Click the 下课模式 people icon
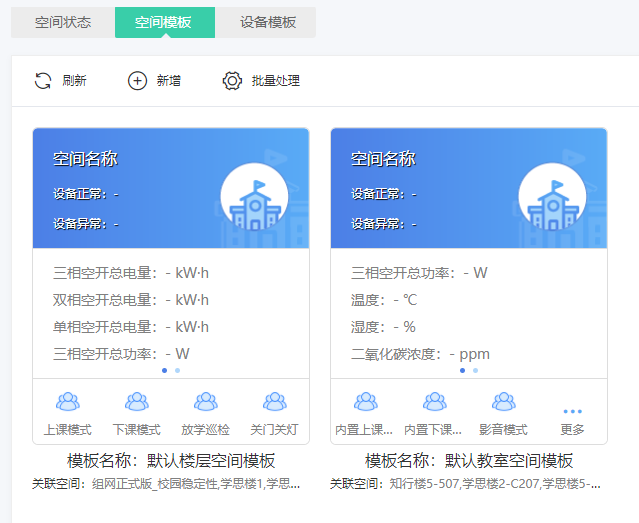 tap(137, 402)
